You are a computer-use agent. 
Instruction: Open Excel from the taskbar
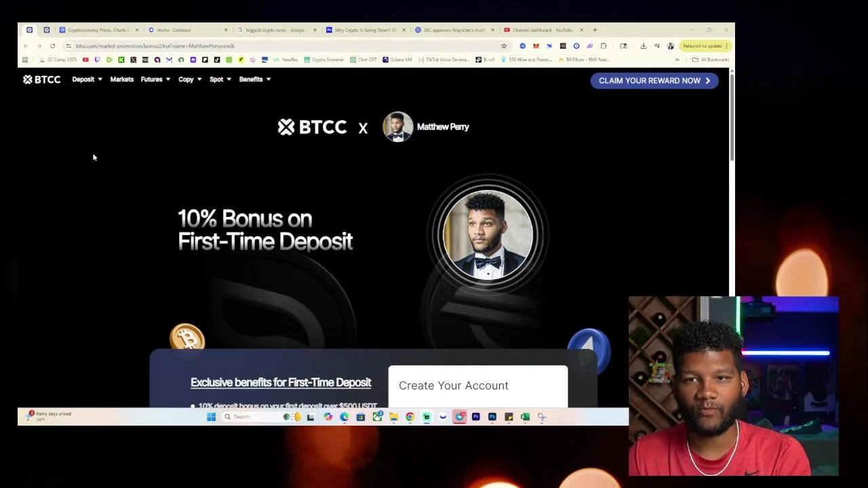(x=525, y=417)
